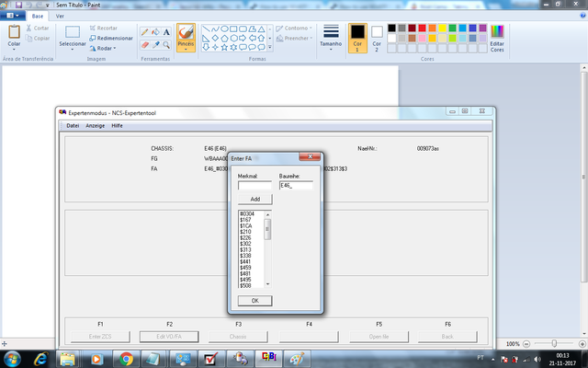Select the Eraser tool

(145, 45)
